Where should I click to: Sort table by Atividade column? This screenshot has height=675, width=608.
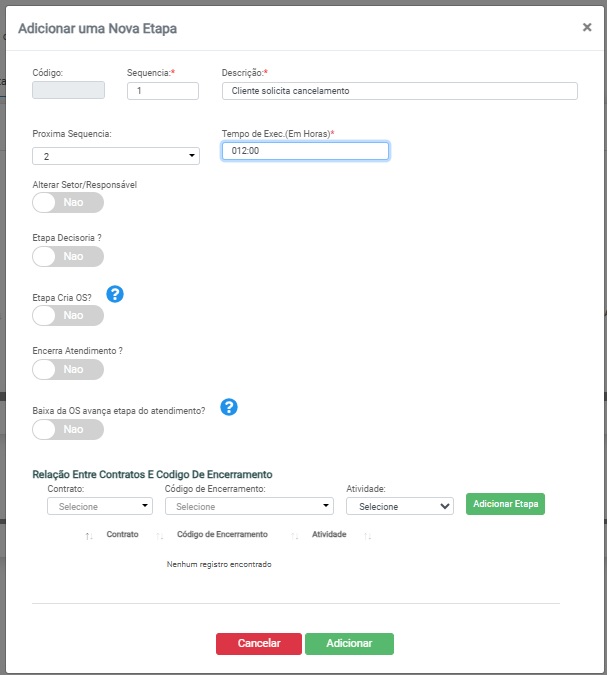[x=329, y=536]
